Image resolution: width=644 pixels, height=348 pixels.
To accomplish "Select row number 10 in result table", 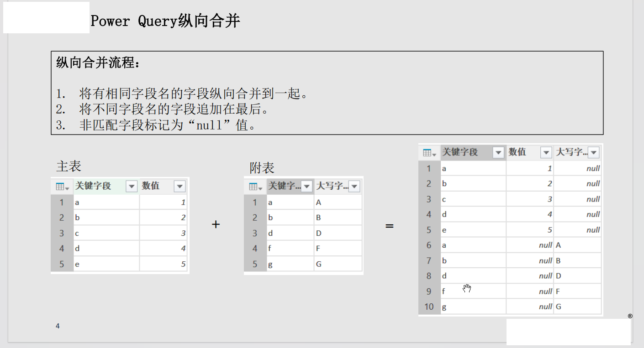I will point(429,306).
